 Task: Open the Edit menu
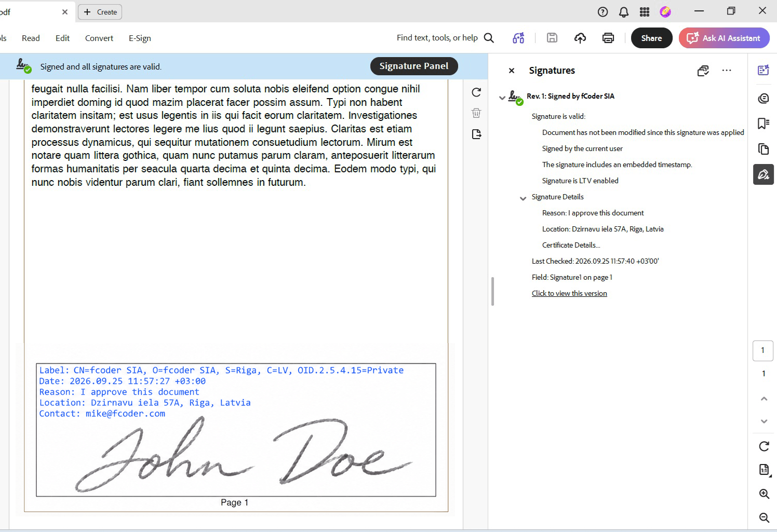(x=62, y=38)
